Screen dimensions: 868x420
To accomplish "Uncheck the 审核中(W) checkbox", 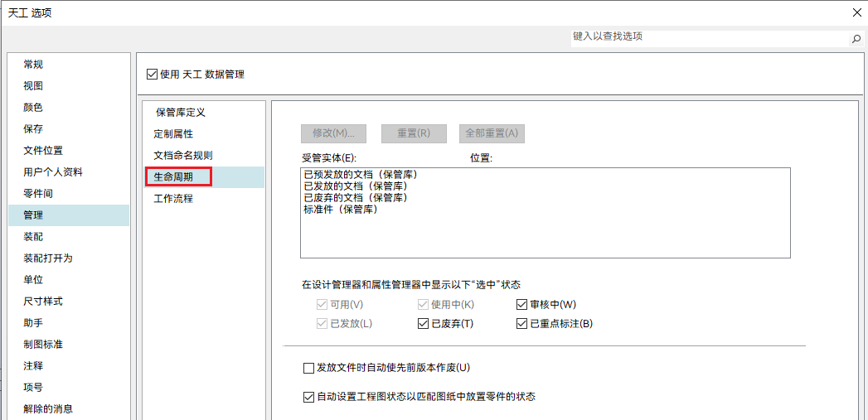I will tap(522, 305).
